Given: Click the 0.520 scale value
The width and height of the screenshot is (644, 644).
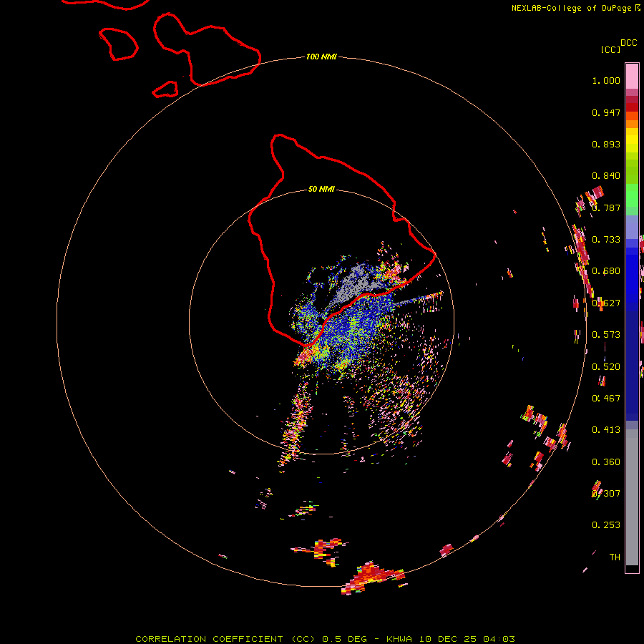Looking at the screenshot, I should 606,367.
